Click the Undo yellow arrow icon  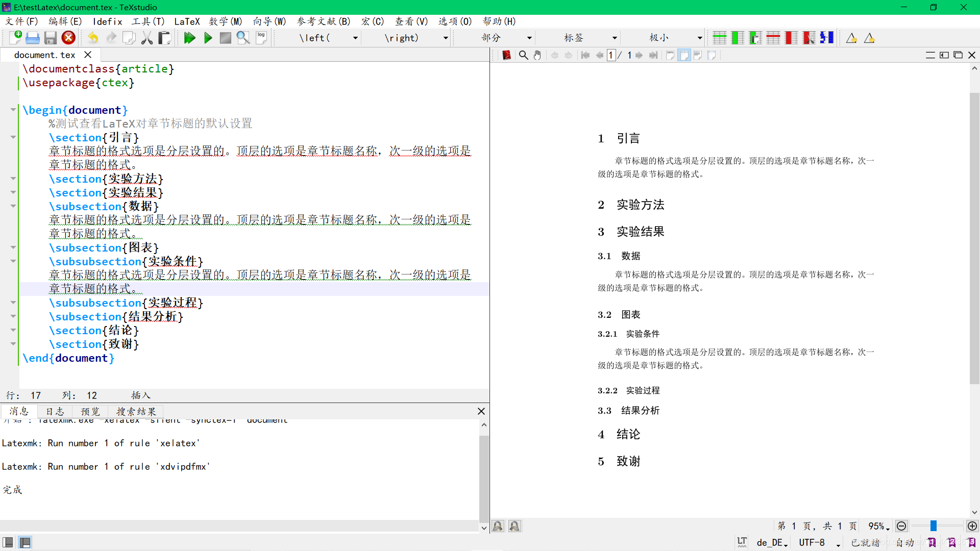pyautogui.click(x=93, y=38)
